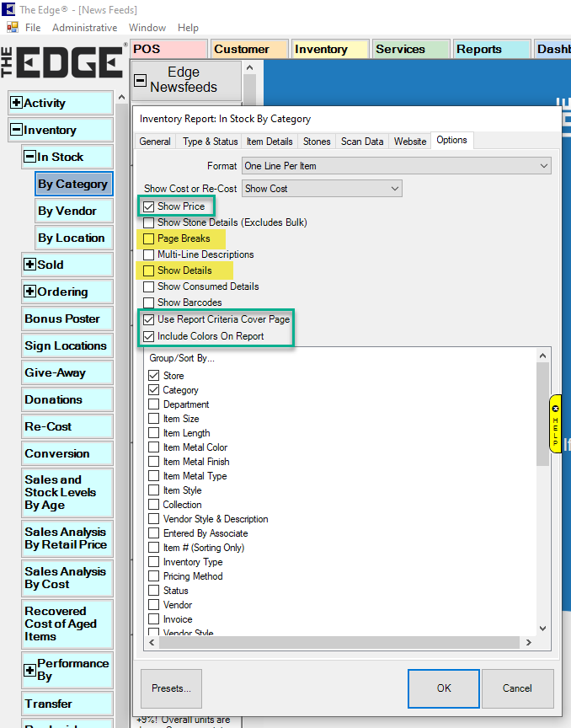Uncheck the Show Price checkbox
The image size is (571, 728).
[x=149, y=206]
